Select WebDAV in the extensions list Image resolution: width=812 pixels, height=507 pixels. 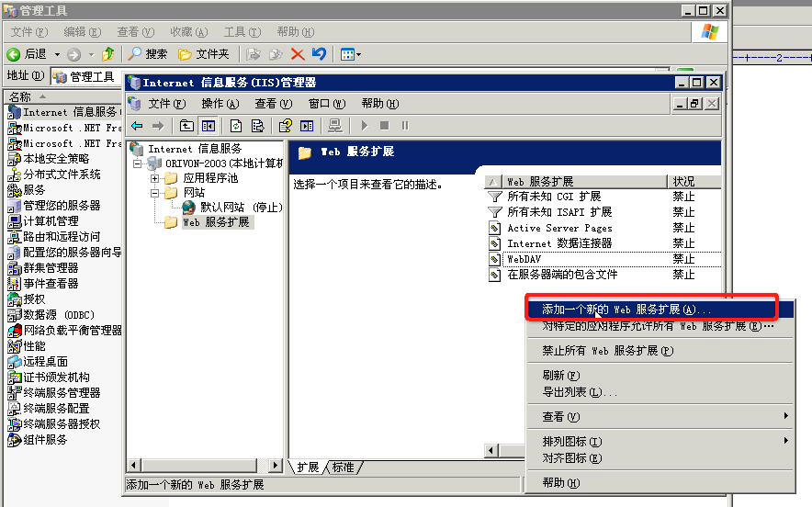click(524, 259)
